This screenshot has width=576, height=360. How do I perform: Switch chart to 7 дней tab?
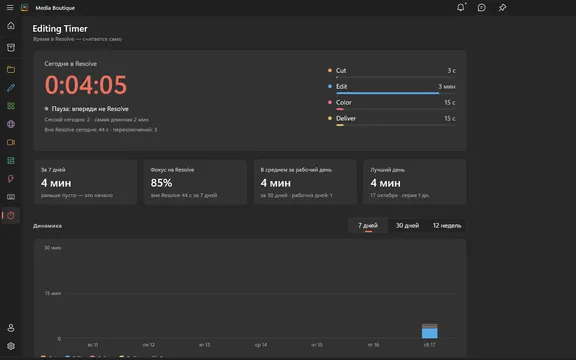[368, 226]
